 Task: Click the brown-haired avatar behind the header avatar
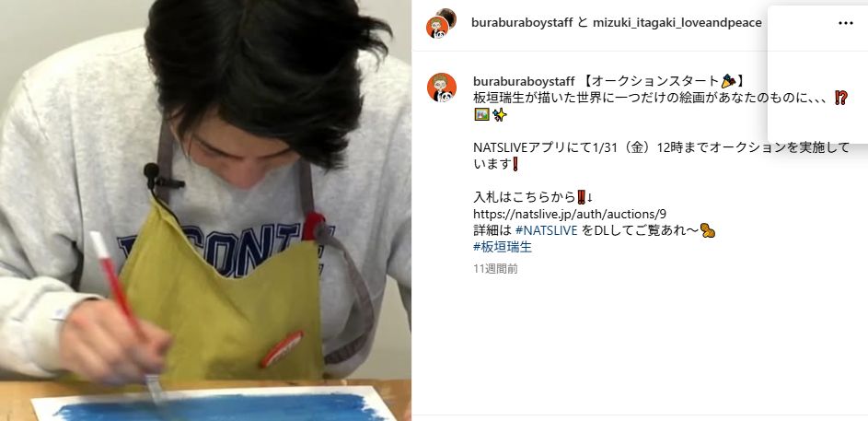point(447,17)
